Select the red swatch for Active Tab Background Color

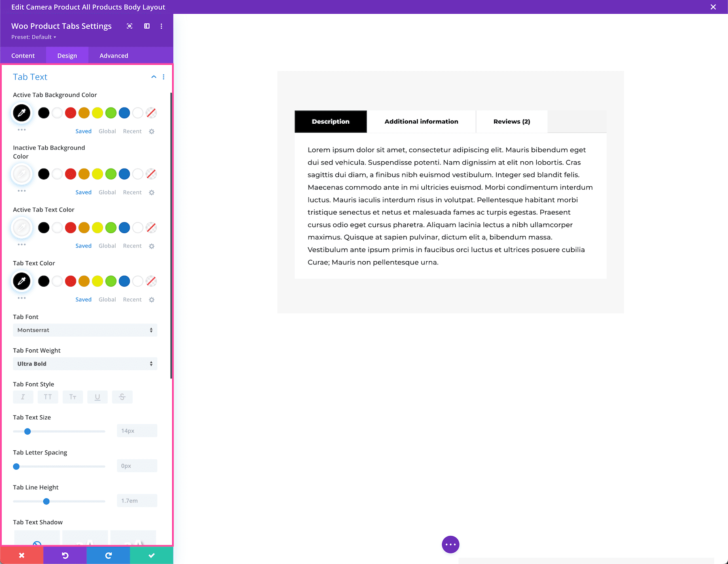(x=70, y=113)
